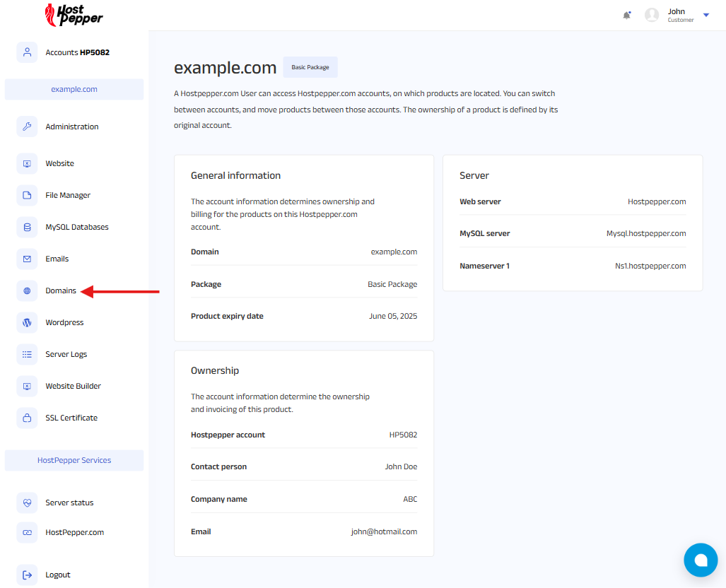Open the HostPepper.com link
The width and height of the screenshot is (726, 588).
(x=74, y=532)
